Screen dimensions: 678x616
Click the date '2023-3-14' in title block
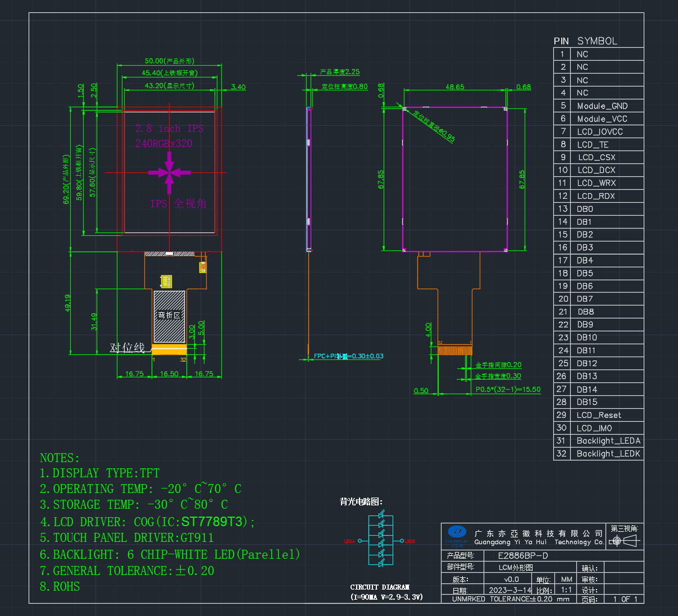click(x=510, y=590)
